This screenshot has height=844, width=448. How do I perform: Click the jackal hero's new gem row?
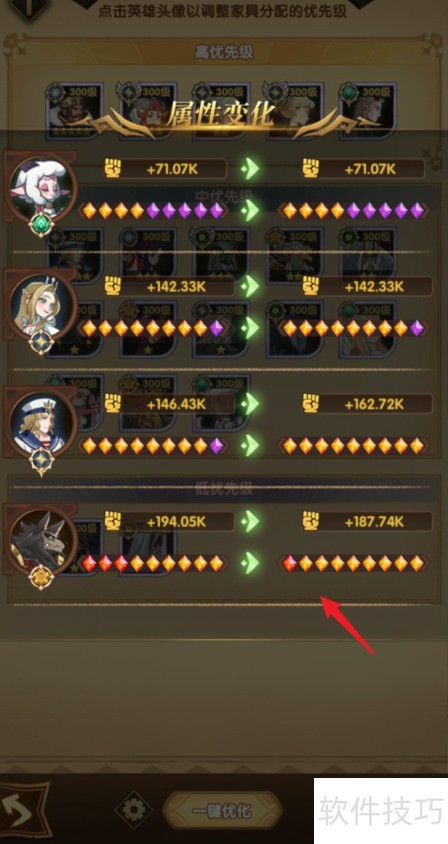353,564
